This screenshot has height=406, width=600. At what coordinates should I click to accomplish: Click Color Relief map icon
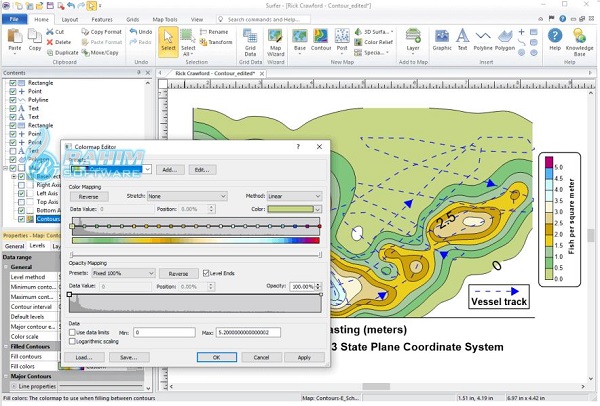coord(358,42)
